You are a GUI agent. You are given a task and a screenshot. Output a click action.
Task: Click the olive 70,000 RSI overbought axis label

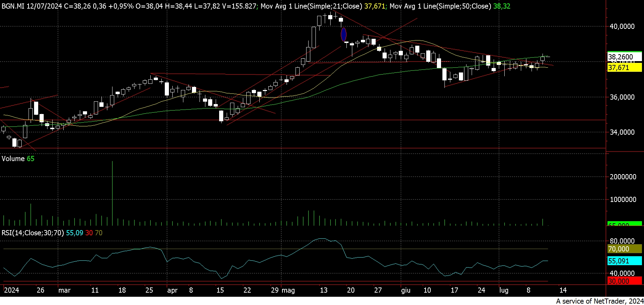click(x=624, y=249)
